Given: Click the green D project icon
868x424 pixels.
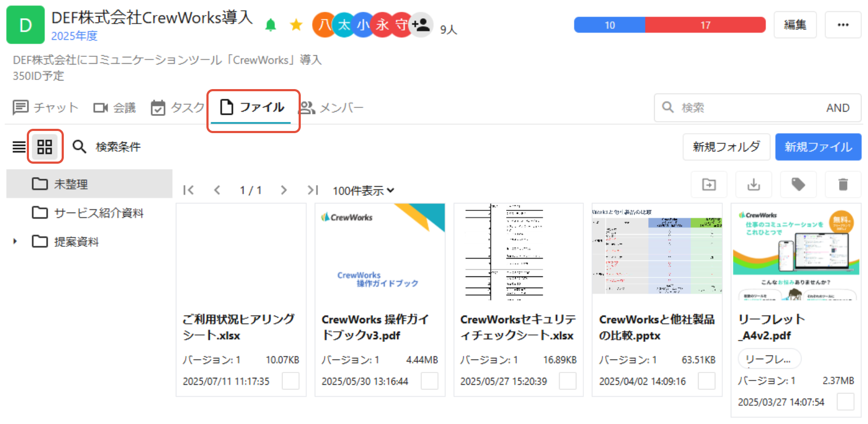Looking at the screenshot, I should pos(25,25).
